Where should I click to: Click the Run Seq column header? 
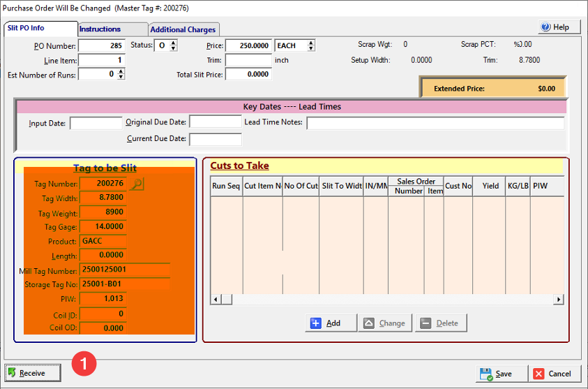226,186
